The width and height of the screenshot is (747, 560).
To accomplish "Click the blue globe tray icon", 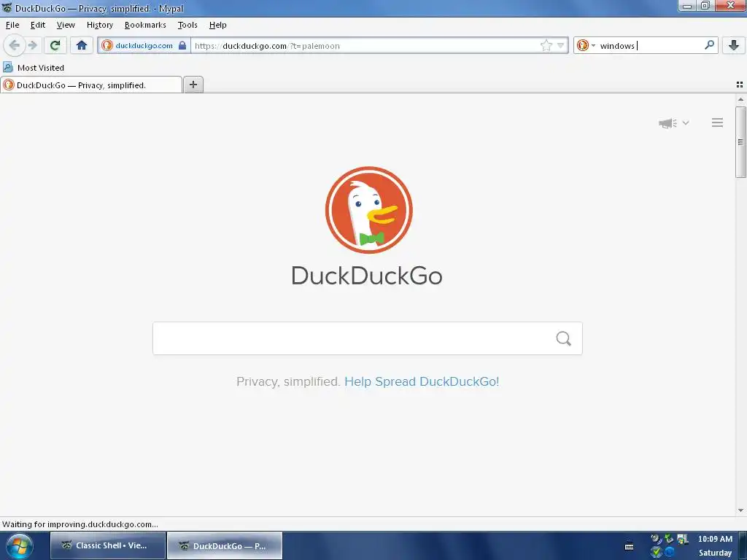I will click(670, 552).
